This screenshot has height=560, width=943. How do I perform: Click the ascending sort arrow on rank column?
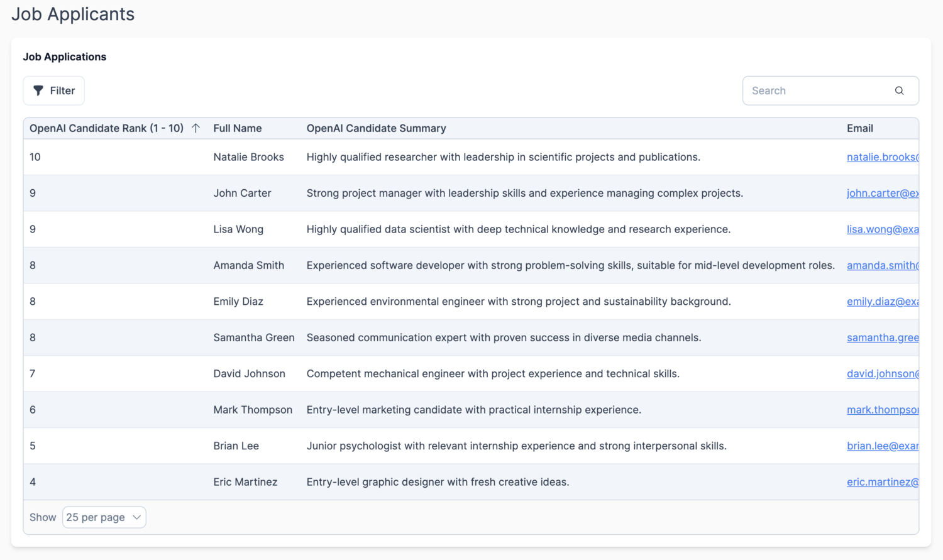196,128
